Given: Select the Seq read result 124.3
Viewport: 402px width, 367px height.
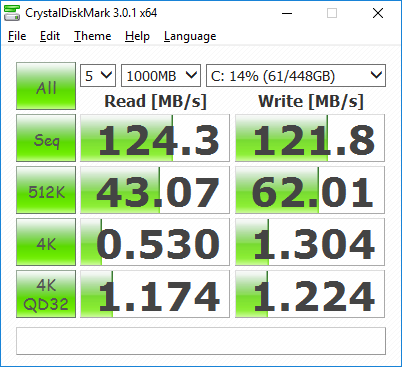Looking at the screenshot, I should [155, 138].
